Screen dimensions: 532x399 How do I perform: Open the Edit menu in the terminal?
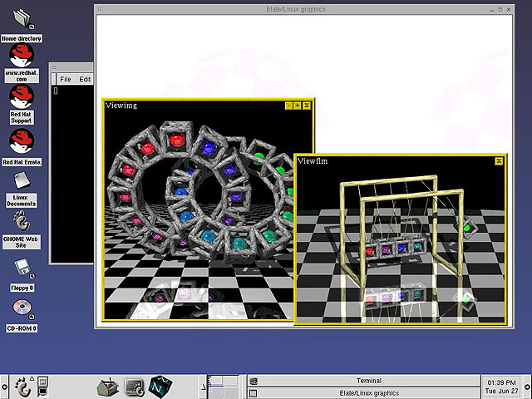[85, 79]
